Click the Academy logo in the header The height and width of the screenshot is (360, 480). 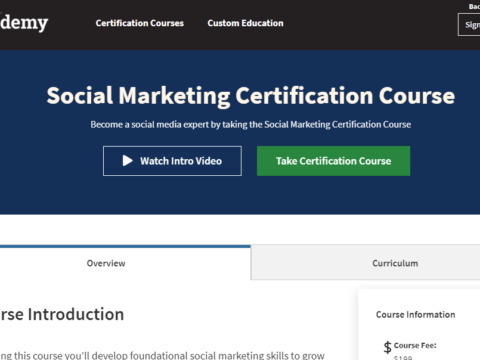(x=24, y=23)
